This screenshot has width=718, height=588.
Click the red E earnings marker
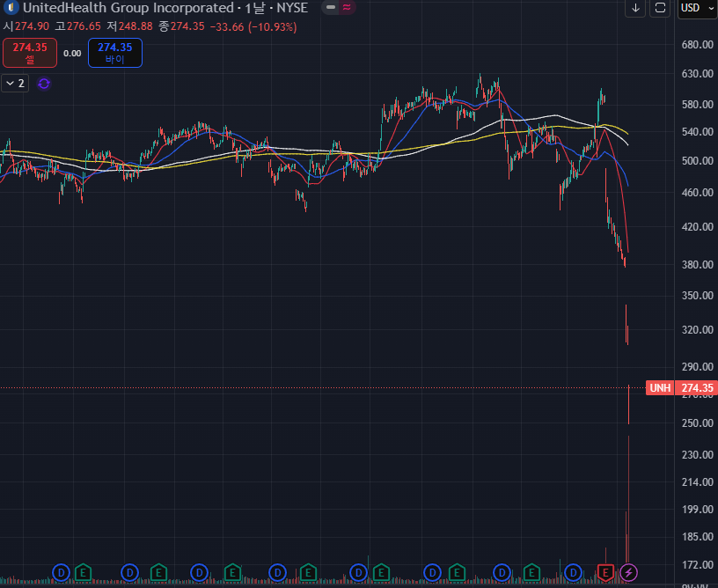tap(605, 572)
